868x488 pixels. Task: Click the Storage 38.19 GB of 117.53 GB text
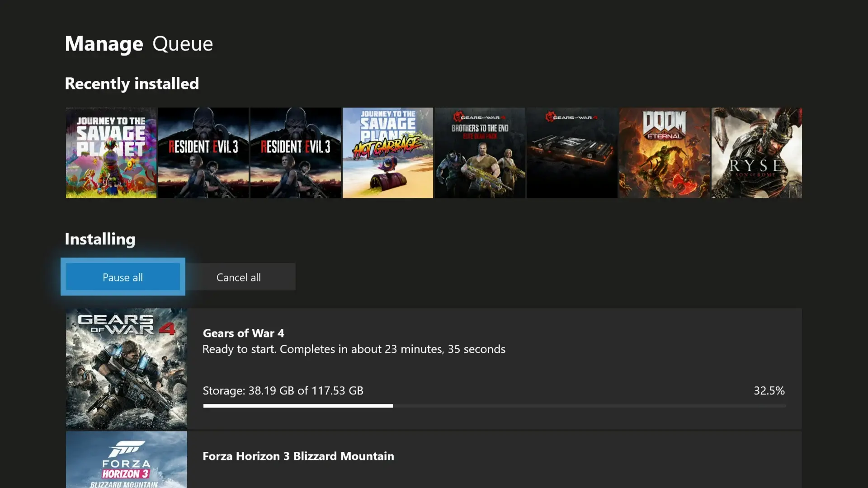[x=283, y=390]
